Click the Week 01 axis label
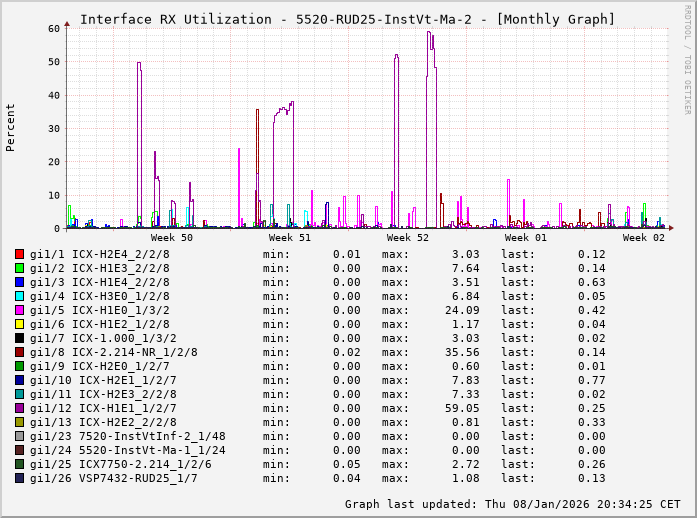 525,237
